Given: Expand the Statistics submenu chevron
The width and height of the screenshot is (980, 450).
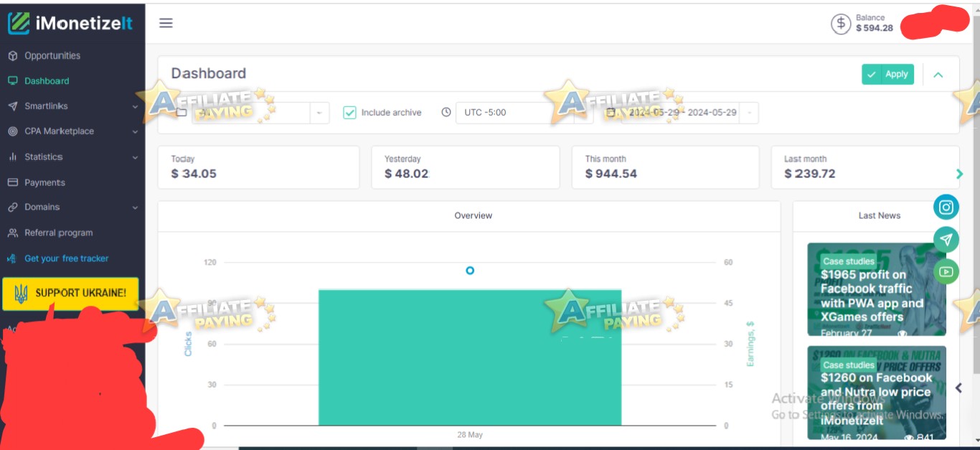Looking at the screenshot, I should click(x=136, y=157).
